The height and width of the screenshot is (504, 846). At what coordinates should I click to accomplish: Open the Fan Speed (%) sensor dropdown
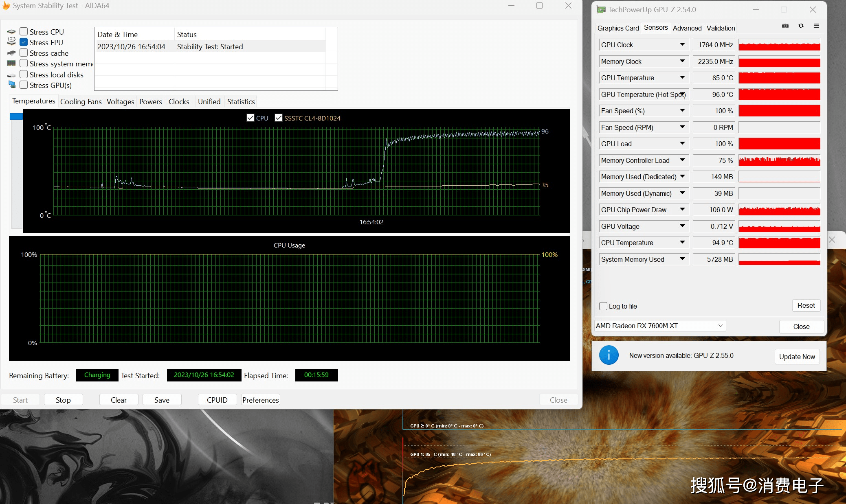pyautogui.click(x=682, y=110)
